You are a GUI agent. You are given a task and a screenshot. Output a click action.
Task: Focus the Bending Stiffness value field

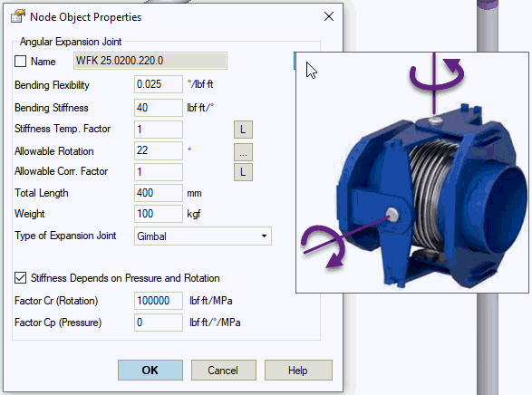[x=159, y=108]
